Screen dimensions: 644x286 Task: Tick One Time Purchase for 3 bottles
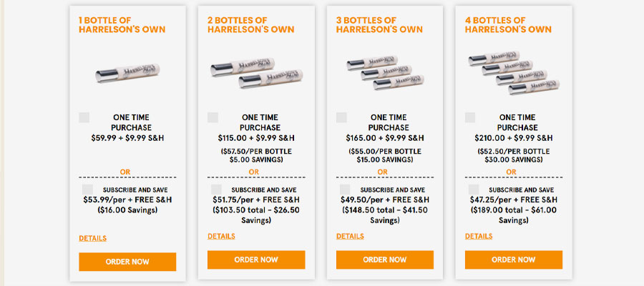pyautogui.click(x=342, y=118)
